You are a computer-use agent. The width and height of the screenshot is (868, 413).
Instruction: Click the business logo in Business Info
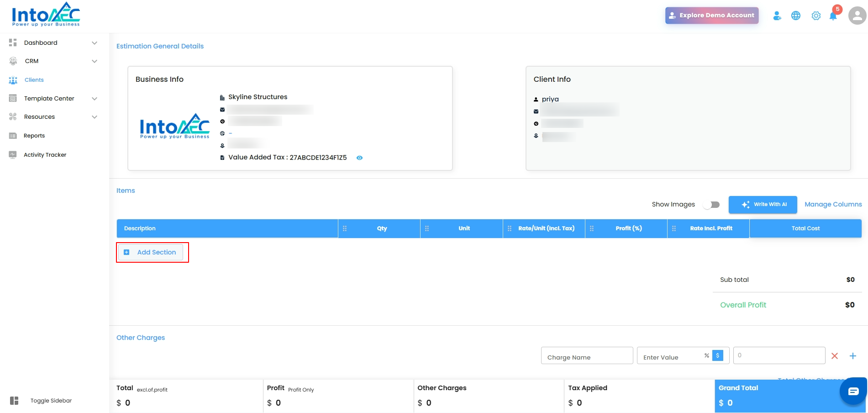point(174,126)
